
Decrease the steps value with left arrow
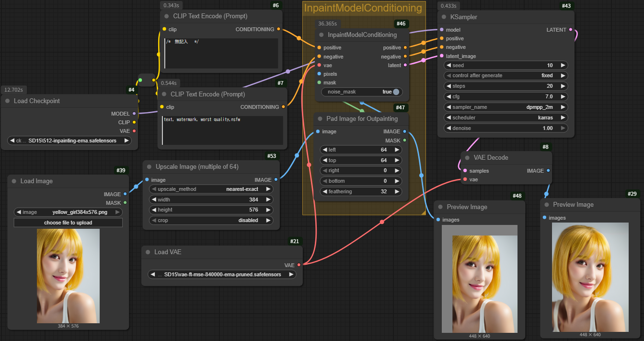coord(448,86)
